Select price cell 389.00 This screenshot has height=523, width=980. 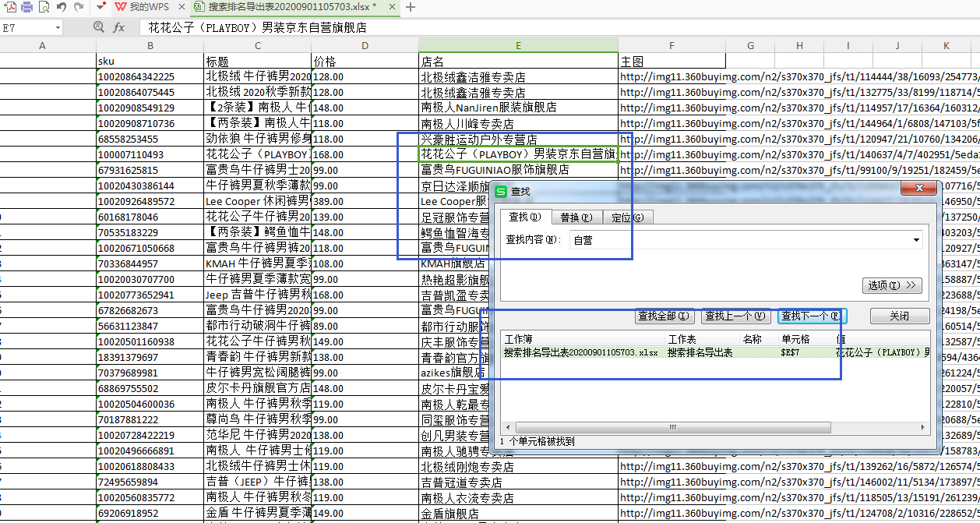tap(365, 201)
